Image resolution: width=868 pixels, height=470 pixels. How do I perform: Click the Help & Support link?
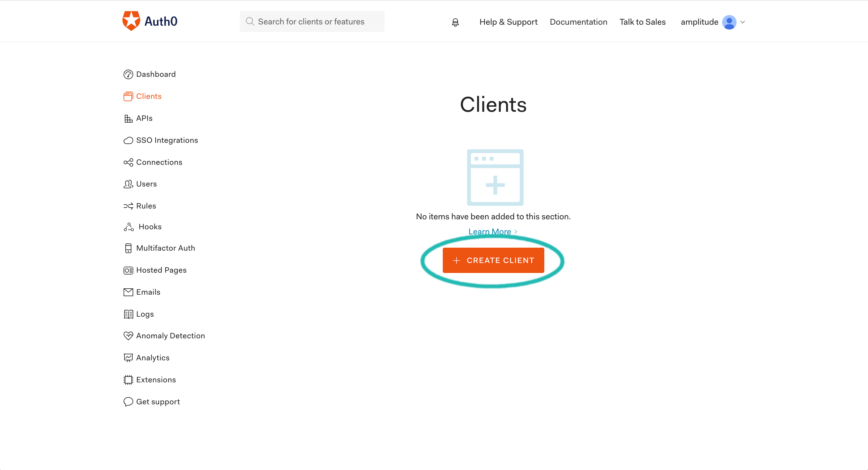click(x=508, y=21)
